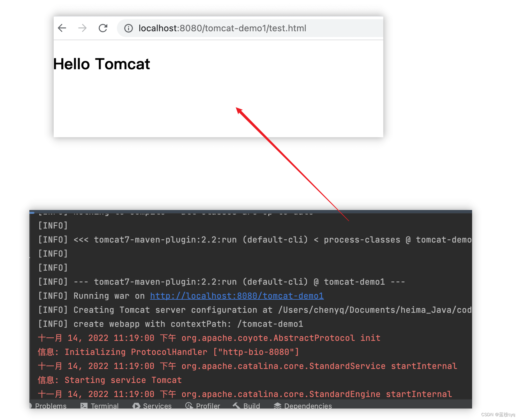The image size is (520, 420).
Task: Open the Services tab
Action: coord(152,406)
